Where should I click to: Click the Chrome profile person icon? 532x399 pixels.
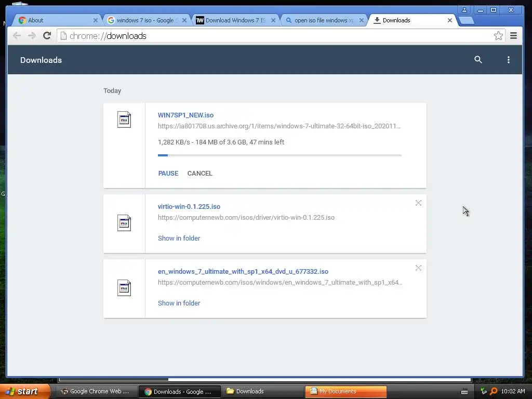pyautogui.click(x=464, y=10)
